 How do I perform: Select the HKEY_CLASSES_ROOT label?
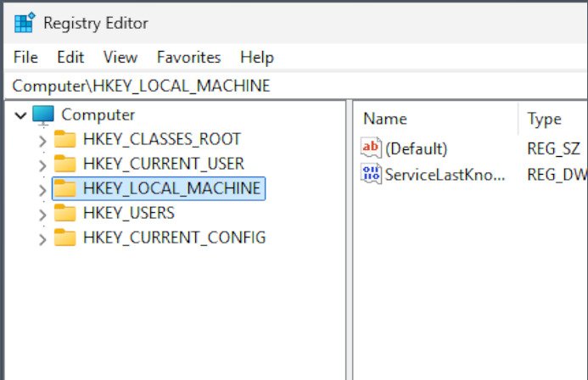click(161, 139)
